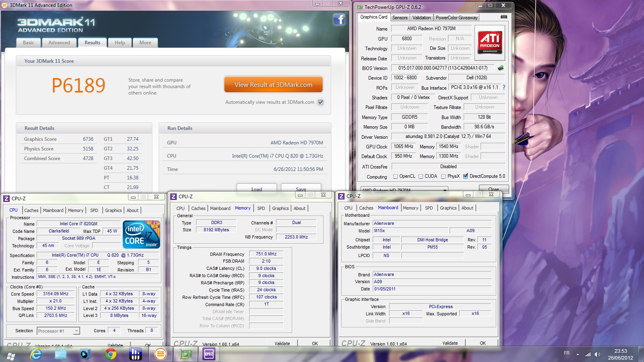Image resolution: width=644 pixels, height=362 pixels.
Task: Click the FR language indicator
Action: 567,353
